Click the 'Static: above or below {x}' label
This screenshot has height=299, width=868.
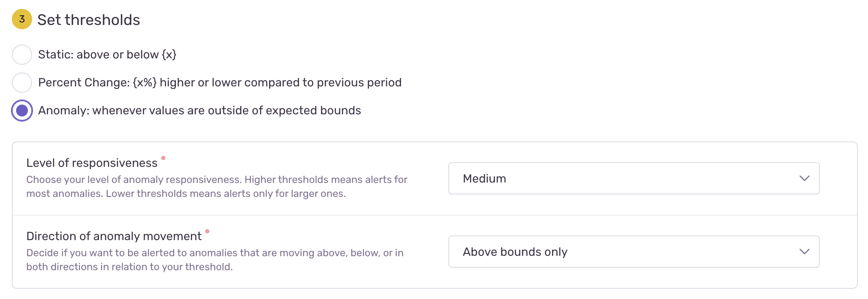tap(107, 55)
